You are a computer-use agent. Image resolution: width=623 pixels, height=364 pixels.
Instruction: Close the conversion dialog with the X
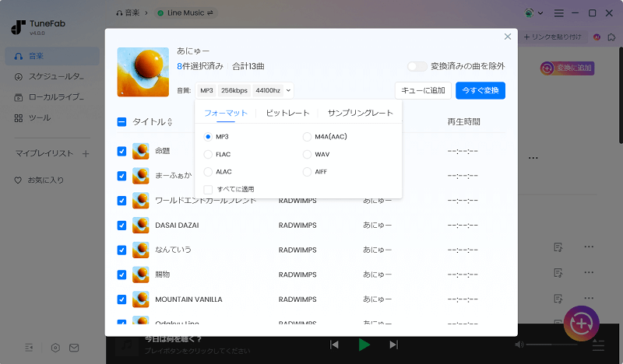click(x=508, y=37)
